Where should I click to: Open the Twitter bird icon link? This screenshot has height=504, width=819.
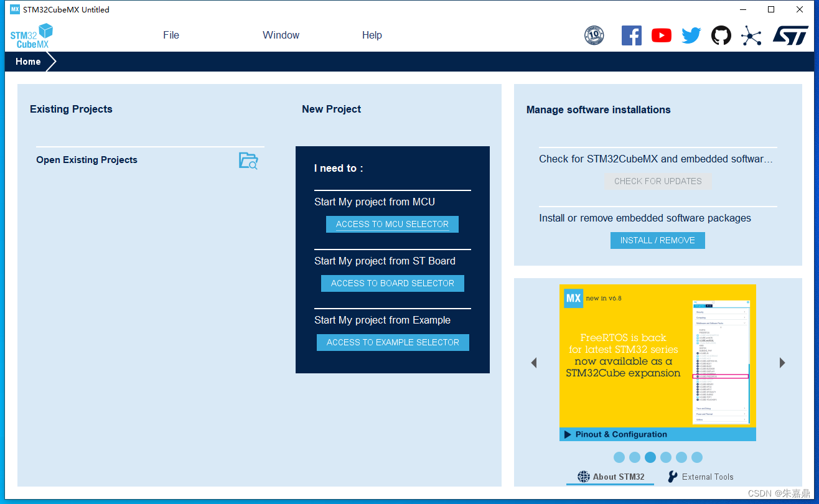691,35
